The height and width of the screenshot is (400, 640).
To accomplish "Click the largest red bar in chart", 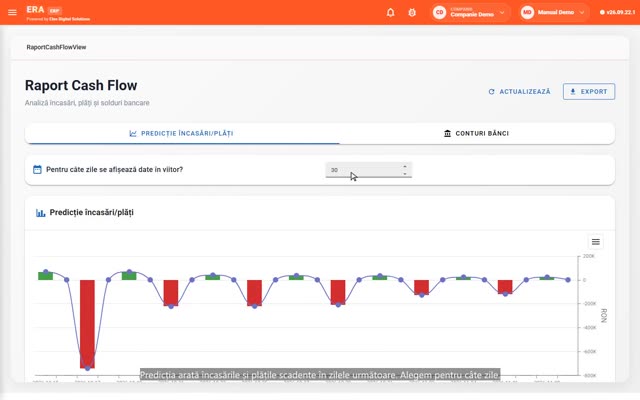I will [x=87, y=324].
